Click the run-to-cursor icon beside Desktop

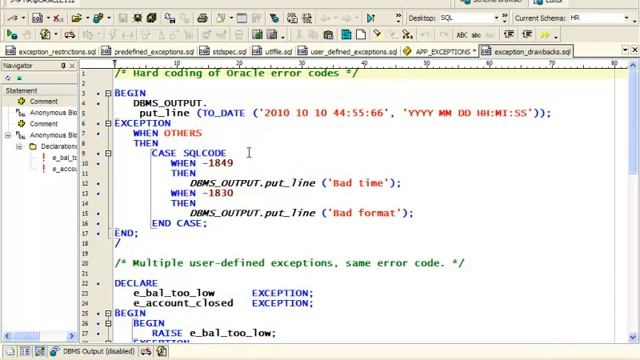(x=371, y=18)
